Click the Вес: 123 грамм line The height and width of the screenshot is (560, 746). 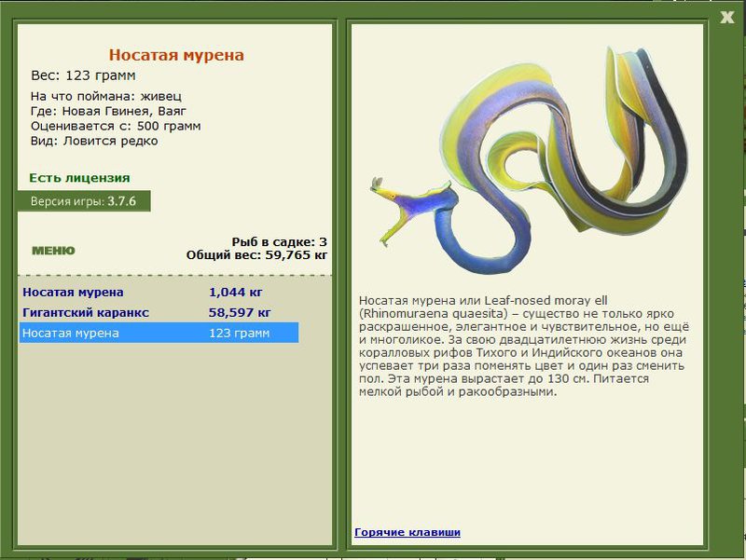pos(83,75)
